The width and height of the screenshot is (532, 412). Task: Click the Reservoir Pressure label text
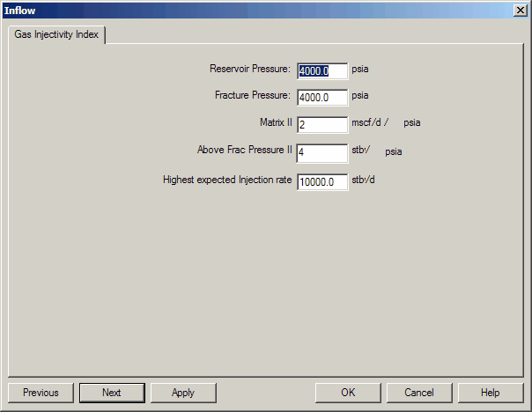pyautogui.click(x=249, y=69)
